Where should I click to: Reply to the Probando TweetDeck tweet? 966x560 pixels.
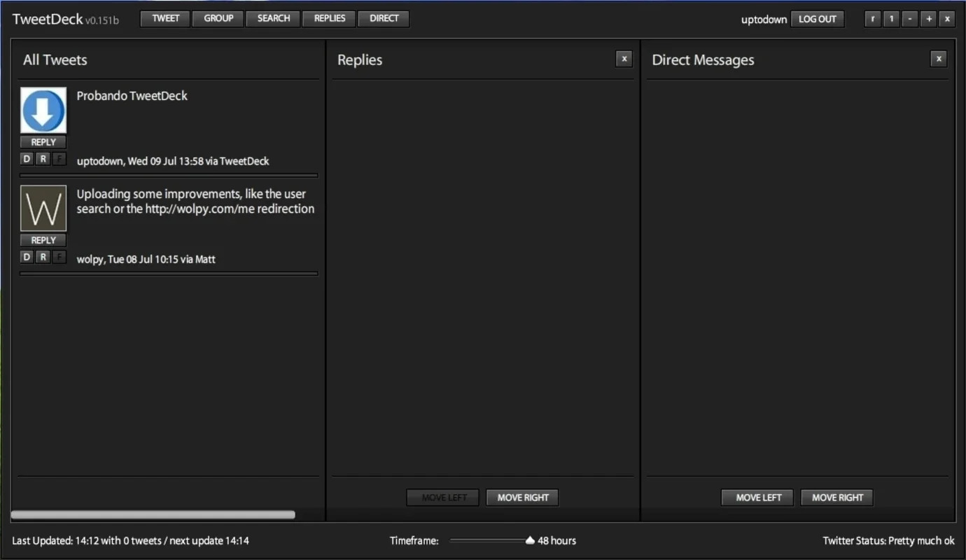click(x=43, y=142)
